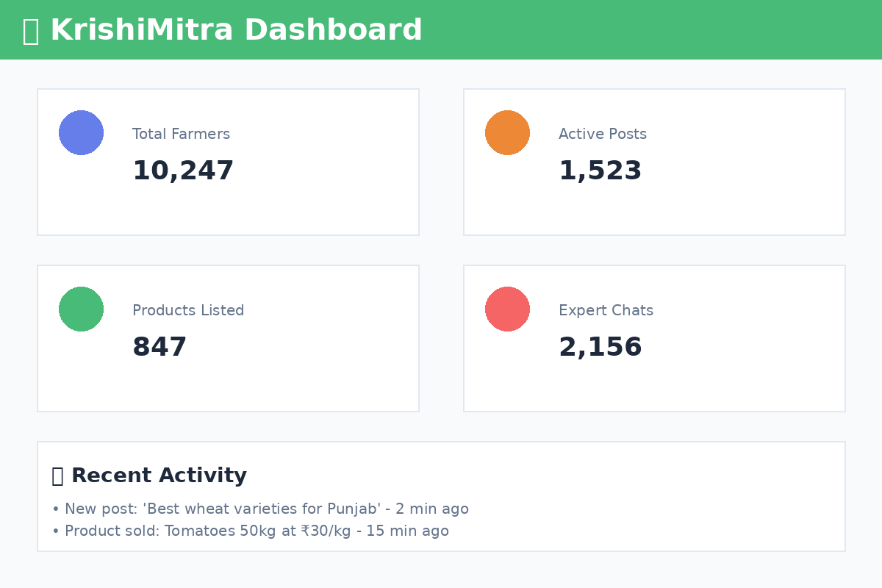Open the 'Best wheat varieties for Punjab' post

pyautogui.click(x=266, y=509)
